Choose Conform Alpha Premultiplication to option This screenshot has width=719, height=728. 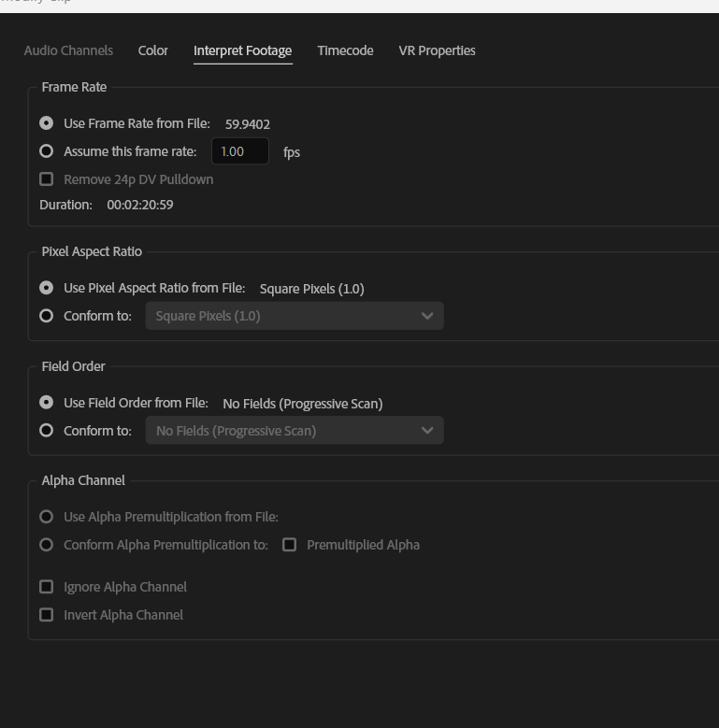click(x=47, y=545)
